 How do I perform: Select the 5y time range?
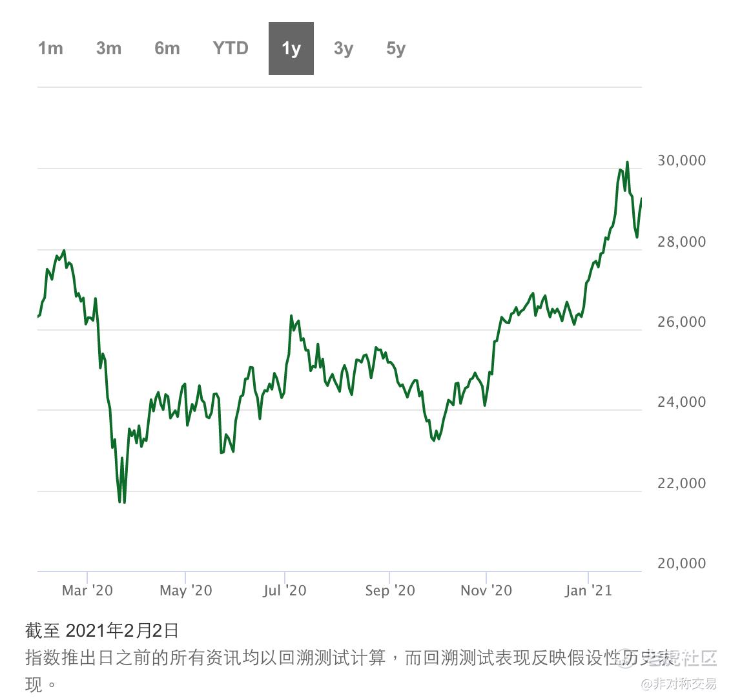pos(396,48)
